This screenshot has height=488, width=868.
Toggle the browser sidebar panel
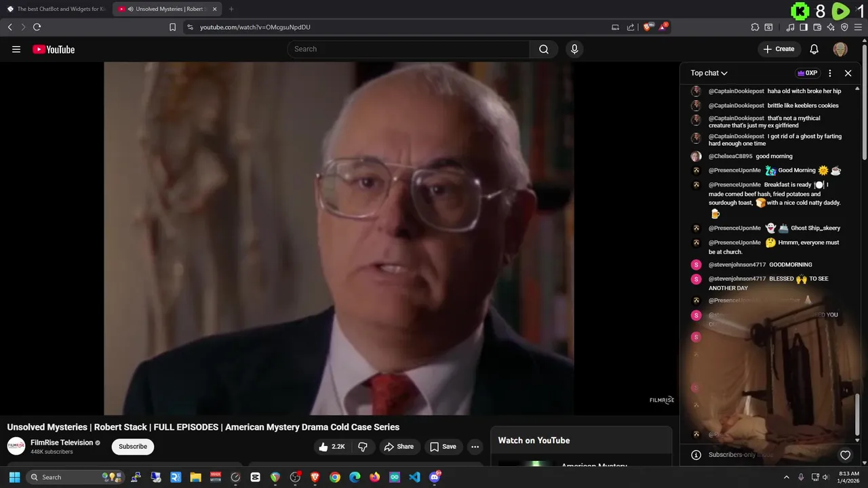(x=804, y=27)
